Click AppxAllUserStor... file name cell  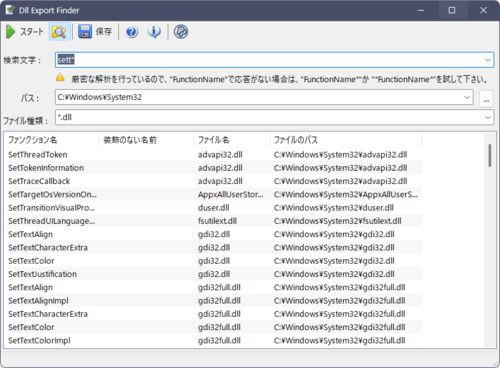pyautogui.click(x=231, y=194)
